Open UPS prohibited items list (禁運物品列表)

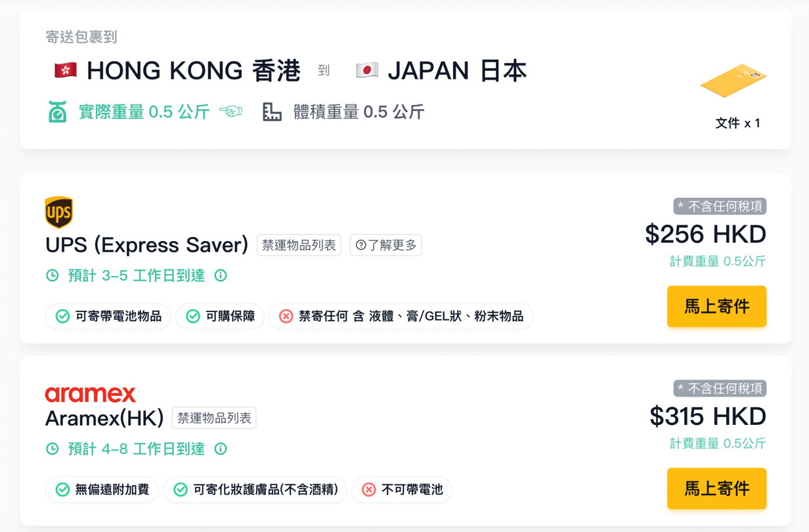[299, 245]
